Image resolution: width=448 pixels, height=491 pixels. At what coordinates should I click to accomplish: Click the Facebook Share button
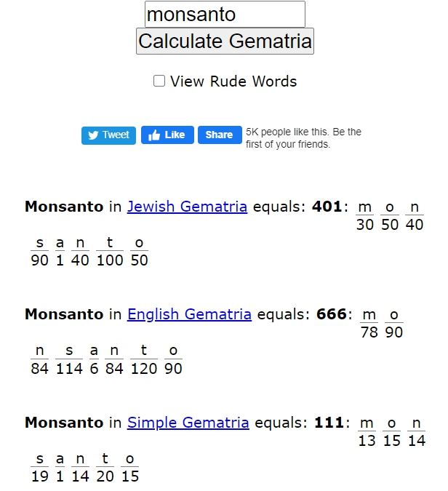[x=220, y=135]
